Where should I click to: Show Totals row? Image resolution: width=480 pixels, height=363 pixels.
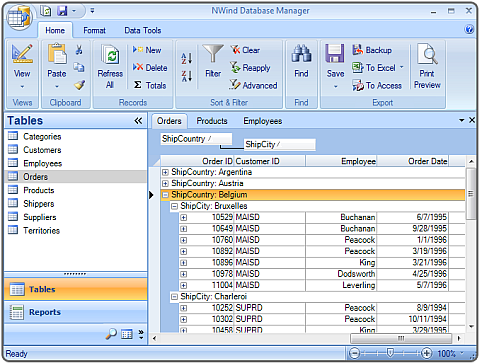coord(150,85)
